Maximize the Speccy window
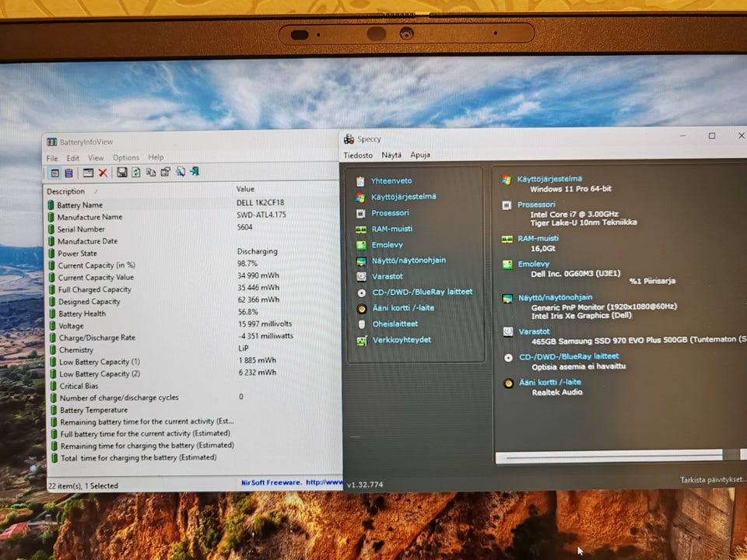This screenshot has width=747, height=560. click(712, 135)
